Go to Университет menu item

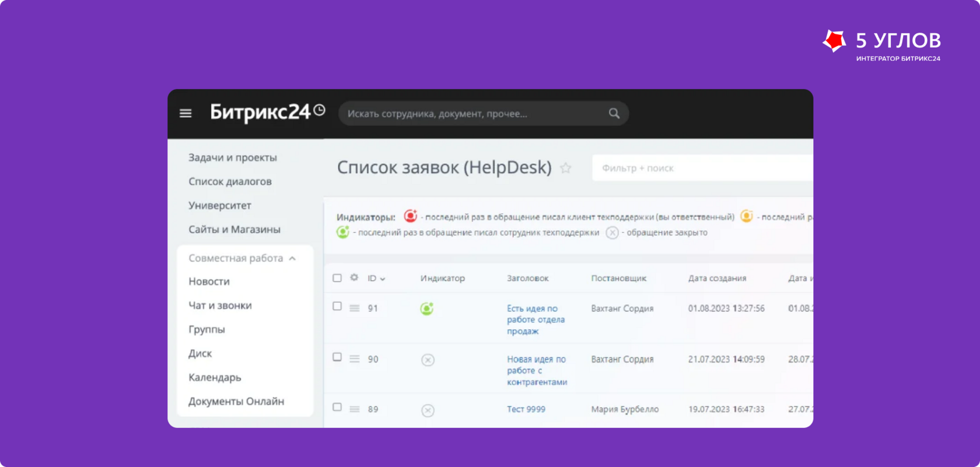point(219,205)
